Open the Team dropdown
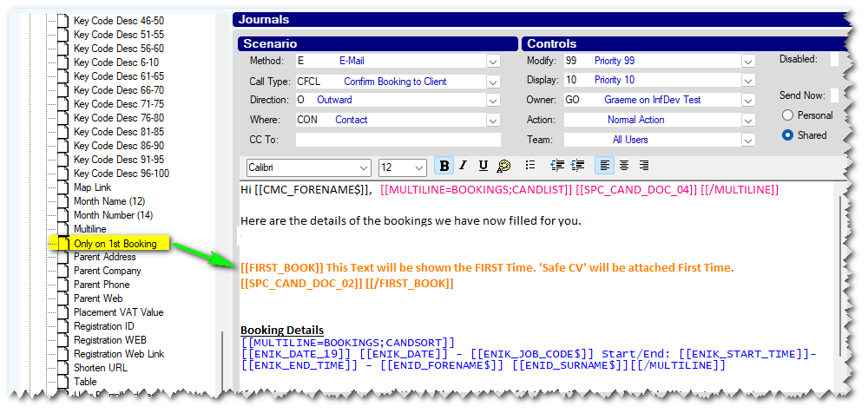 (x=748, y=140)
